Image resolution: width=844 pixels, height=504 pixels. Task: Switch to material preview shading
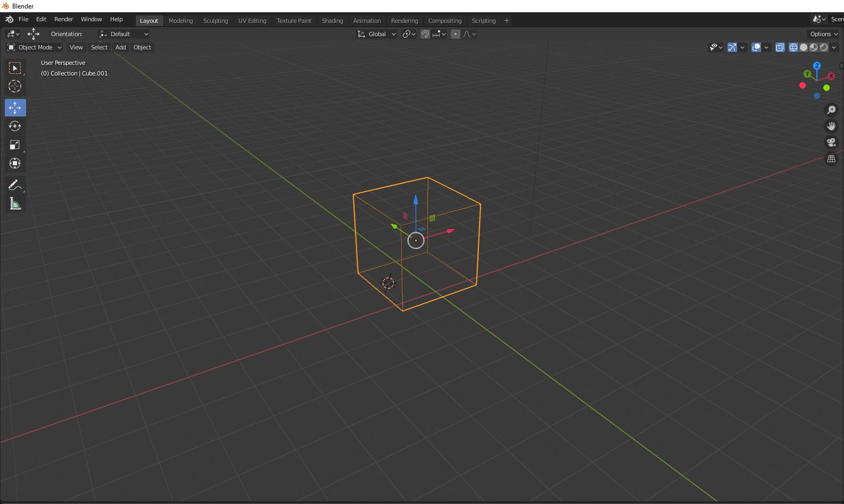tap(814, 47)
